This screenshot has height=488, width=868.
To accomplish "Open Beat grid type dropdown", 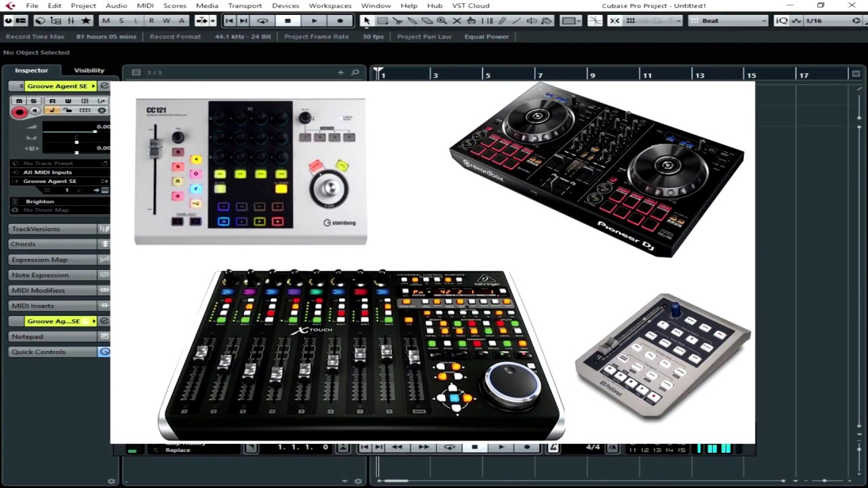I will pyautogui.click(x=729, y=21).
